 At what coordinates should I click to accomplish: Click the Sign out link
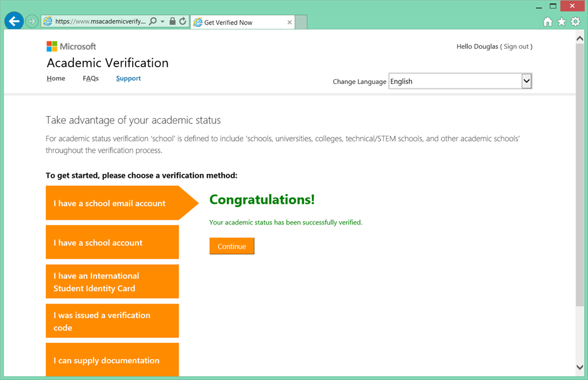(516, 46)
